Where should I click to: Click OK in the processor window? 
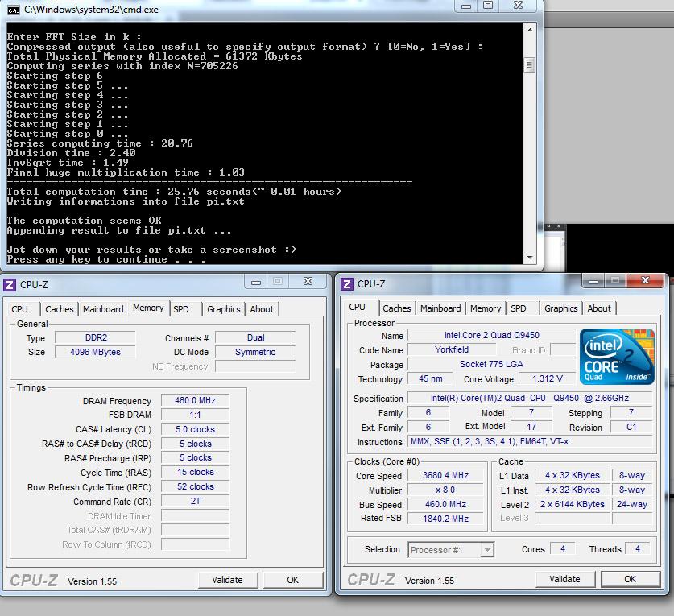click(x=631, y=579)
